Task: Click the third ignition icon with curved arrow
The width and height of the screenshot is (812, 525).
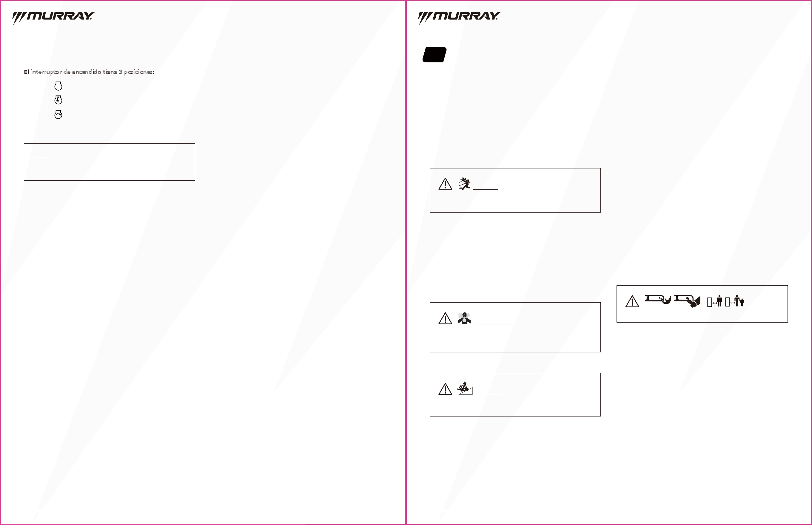Action: [58, 114]
